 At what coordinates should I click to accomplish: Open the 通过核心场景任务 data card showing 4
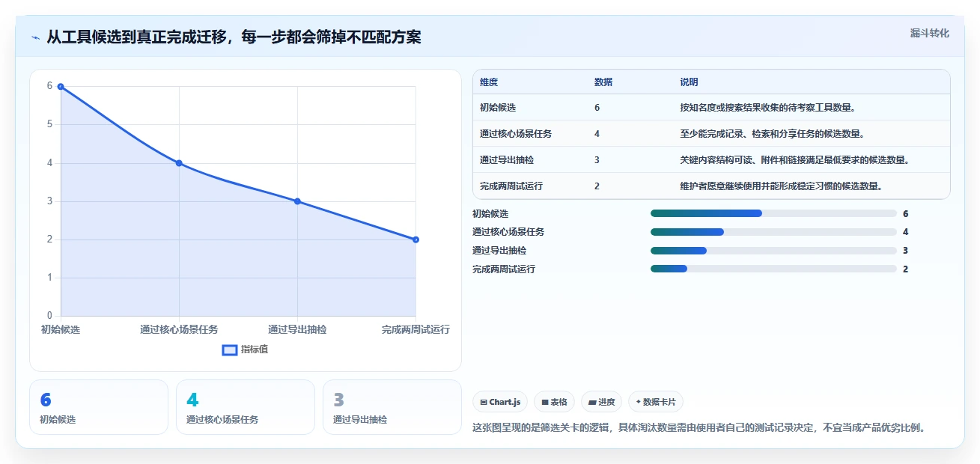(x=246, y=407)
